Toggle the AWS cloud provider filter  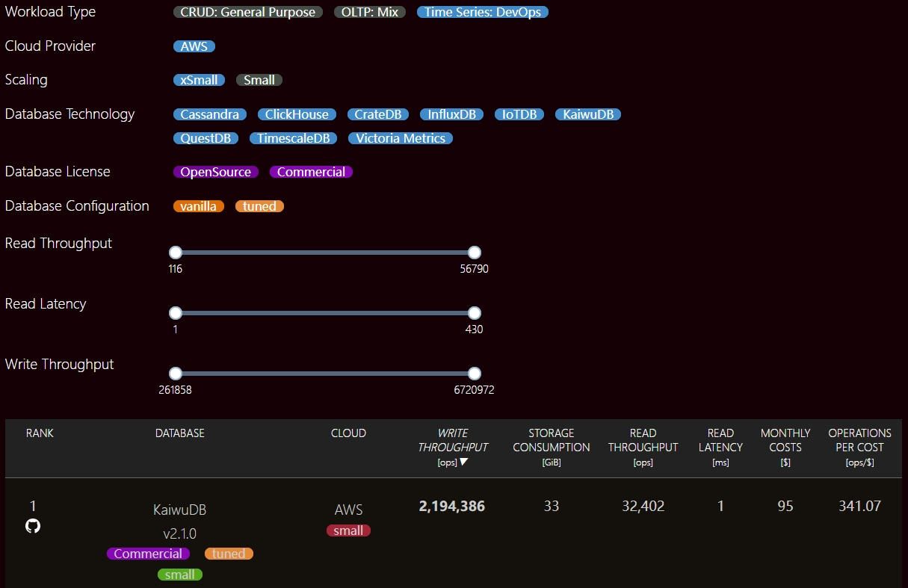coord(194,46)
